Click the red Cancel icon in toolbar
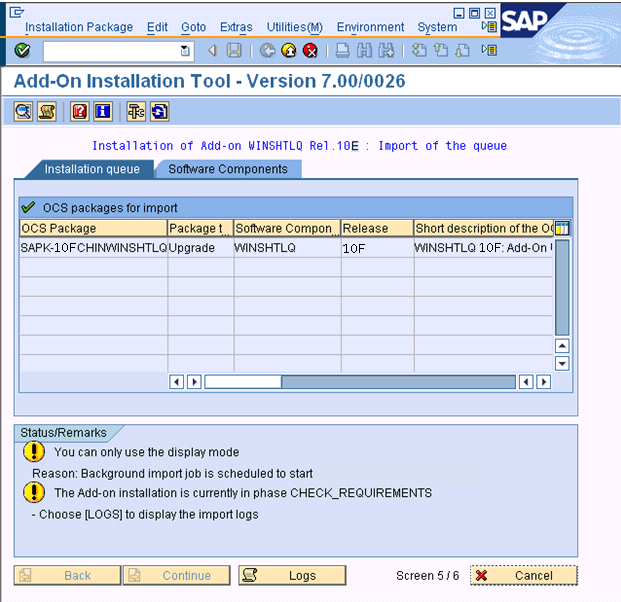The height and width of the screenshot is (602, 621). coord(310,51)
